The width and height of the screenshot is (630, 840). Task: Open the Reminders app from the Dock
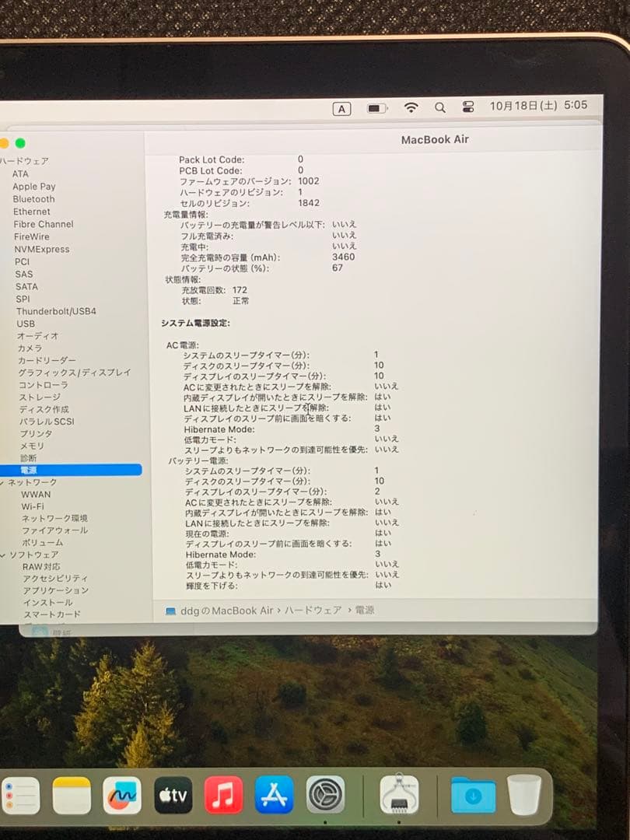19,795
